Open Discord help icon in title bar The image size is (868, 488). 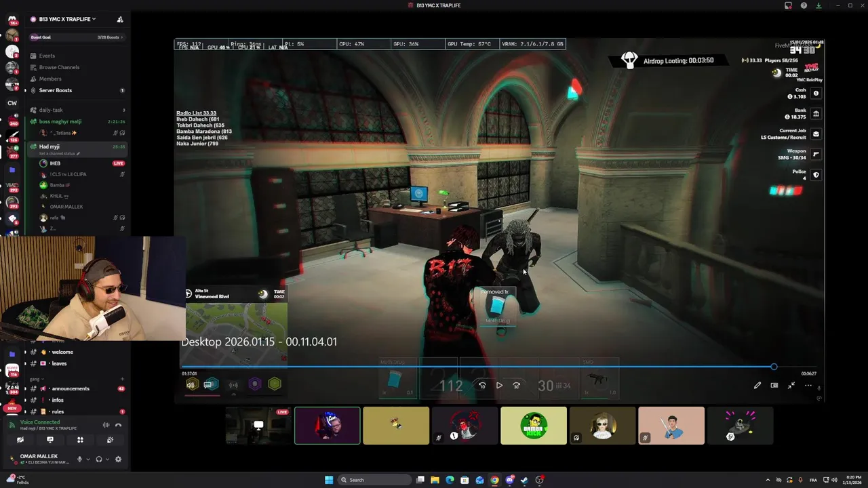[804, 5]
